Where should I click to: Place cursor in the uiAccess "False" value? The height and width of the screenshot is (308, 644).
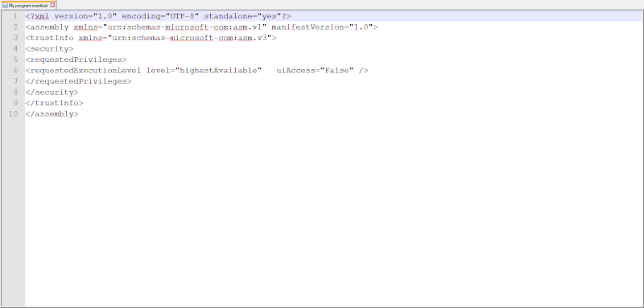(336, 71)
